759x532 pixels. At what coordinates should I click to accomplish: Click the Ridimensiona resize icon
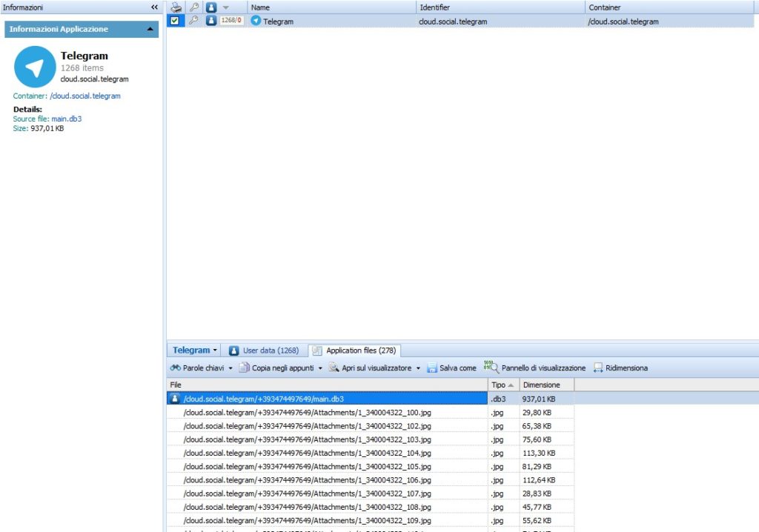tap(598, 368)
